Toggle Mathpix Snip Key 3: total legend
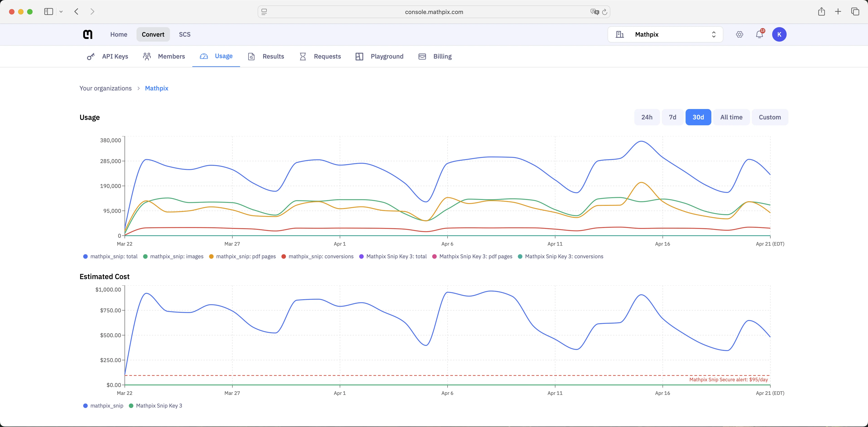This screenshot has height=427, width=868. pos(393,256)
